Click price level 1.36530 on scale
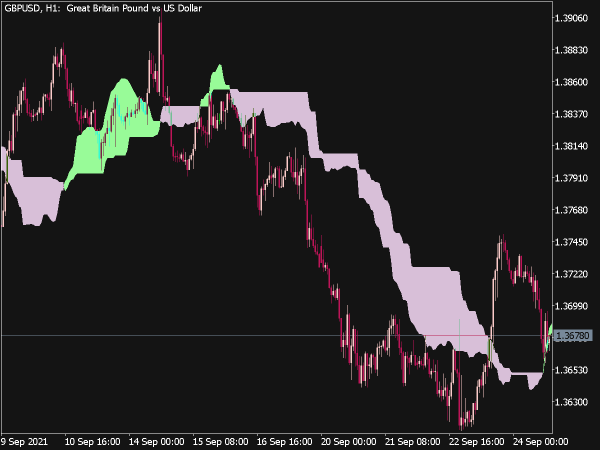 click(571, 370)
